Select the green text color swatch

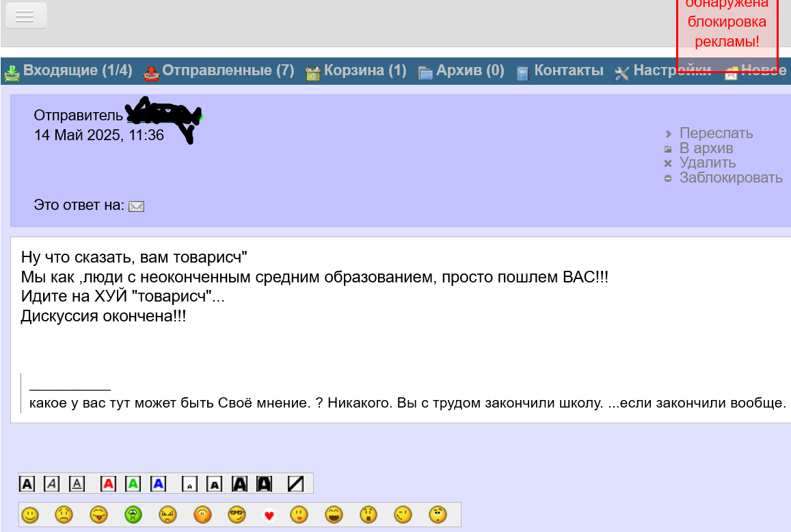133,483
